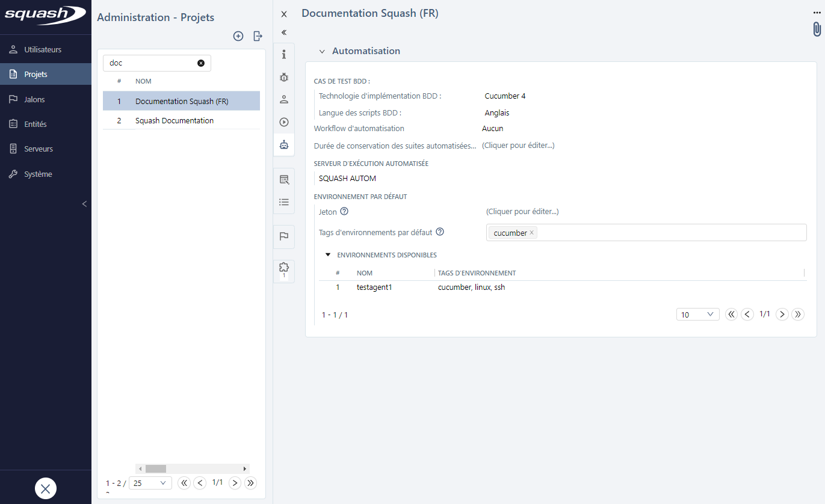Viewport: 825px width, 504px height.
Task: Show help for default environment tags
Action: [x=440, y=232]
